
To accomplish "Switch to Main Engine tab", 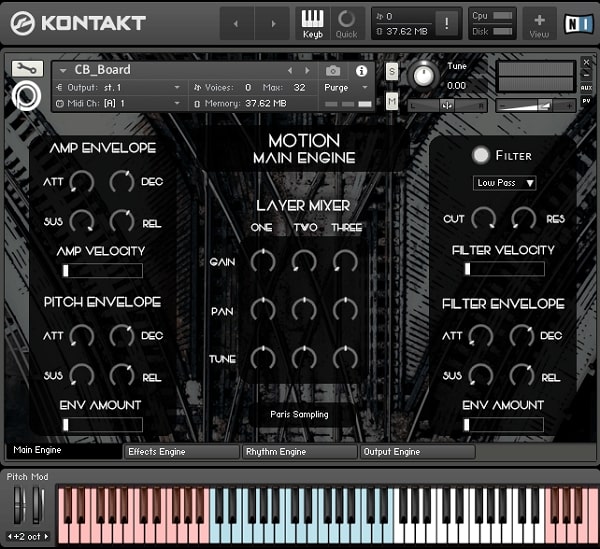I will coord(64,450).
